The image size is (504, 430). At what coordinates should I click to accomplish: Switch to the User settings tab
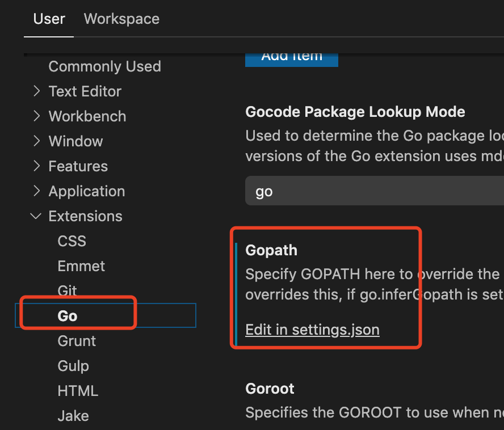click(x=49, y=19)
